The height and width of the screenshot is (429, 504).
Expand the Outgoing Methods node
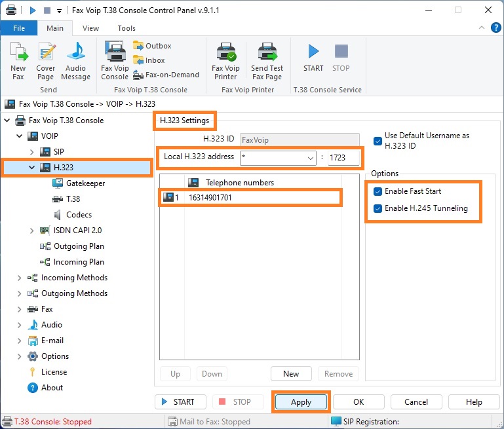(x=20, y=293)
